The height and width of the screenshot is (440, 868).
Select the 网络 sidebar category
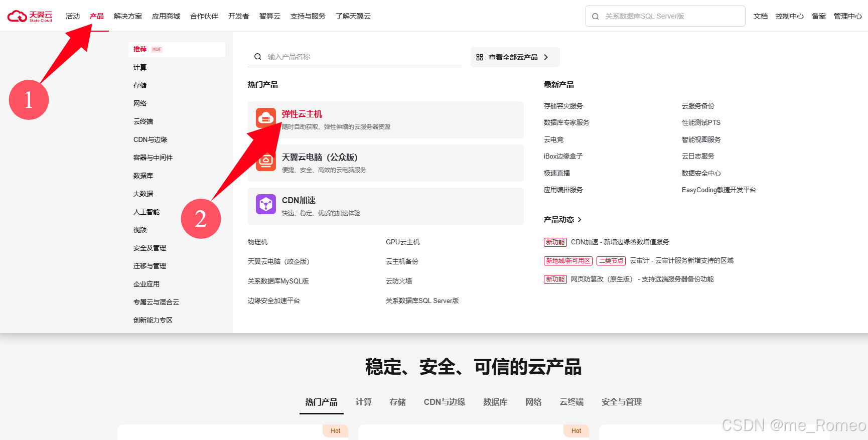140,103
